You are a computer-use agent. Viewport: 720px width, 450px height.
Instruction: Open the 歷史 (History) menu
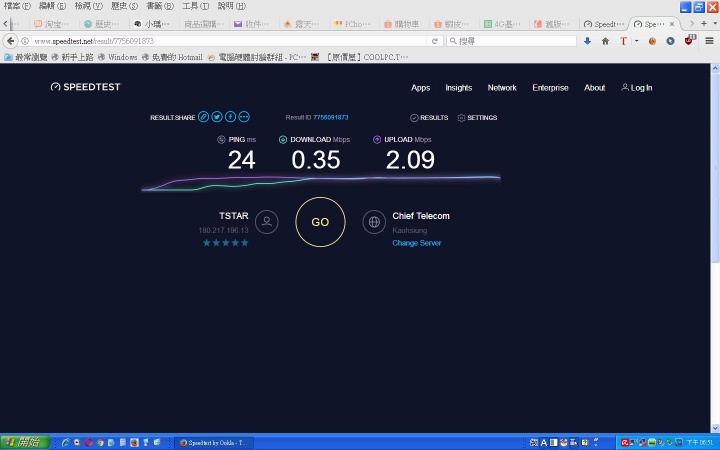(x=124, y=6)
